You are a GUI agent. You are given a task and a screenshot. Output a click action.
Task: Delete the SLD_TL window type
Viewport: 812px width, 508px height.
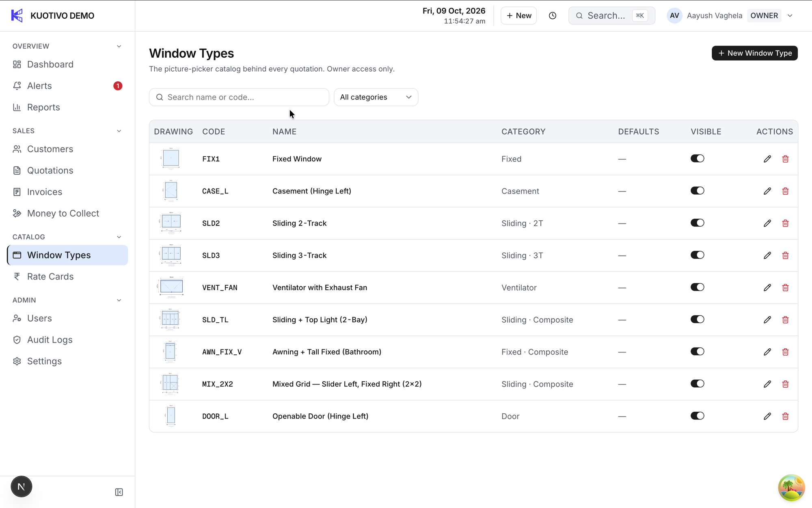point(785,320)
